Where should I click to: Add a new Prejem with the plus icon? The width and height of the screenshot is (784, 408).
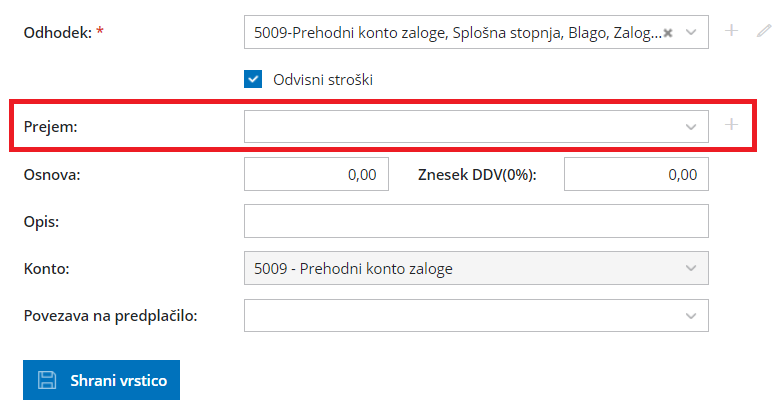[x=731, y=125]
